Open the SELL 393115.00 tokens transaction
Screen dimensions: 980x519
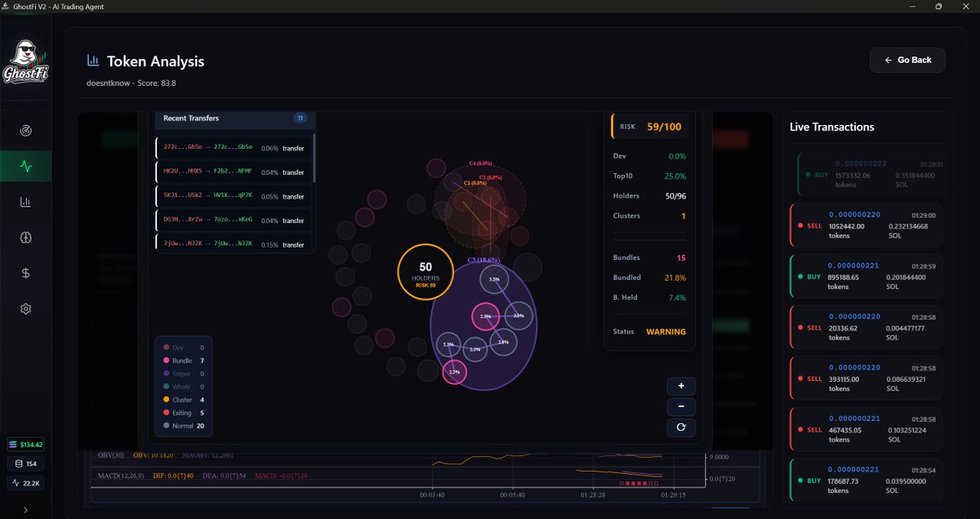click(866, 378)
